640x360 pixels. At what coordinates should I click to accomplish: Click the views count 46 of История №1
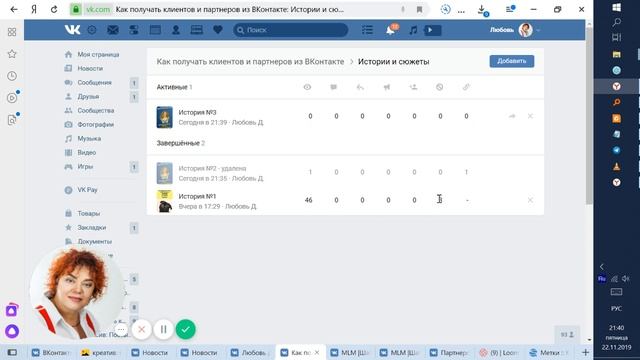pos(309,200)
